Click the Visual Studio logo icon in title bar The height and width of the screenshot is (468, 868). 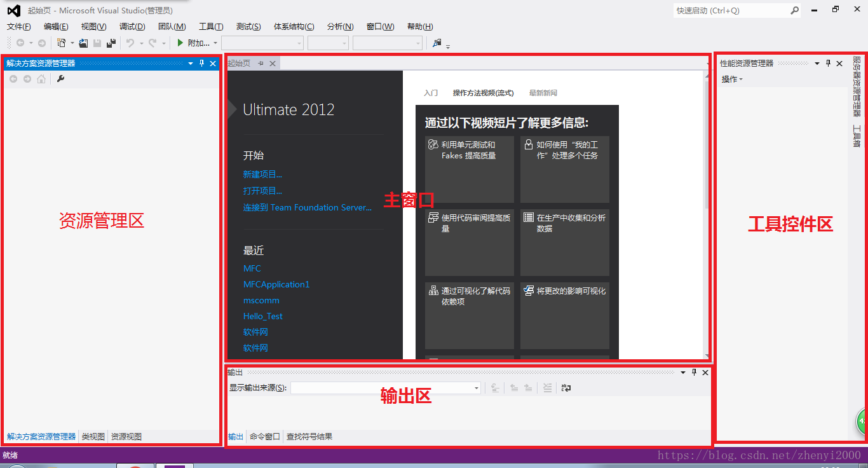pyautogui.click(x=13, y=10)
